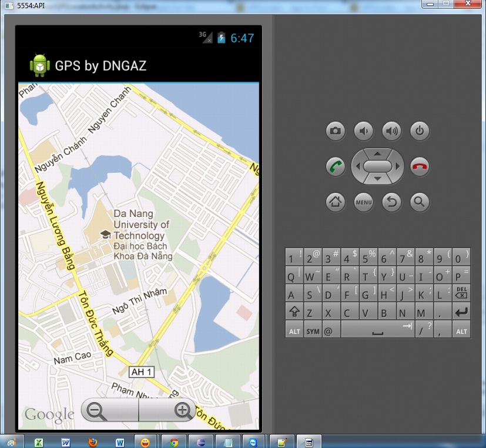Screen dimensions: 486x448
Task: Click the battery charging status icon
Action: pos(221,38)
